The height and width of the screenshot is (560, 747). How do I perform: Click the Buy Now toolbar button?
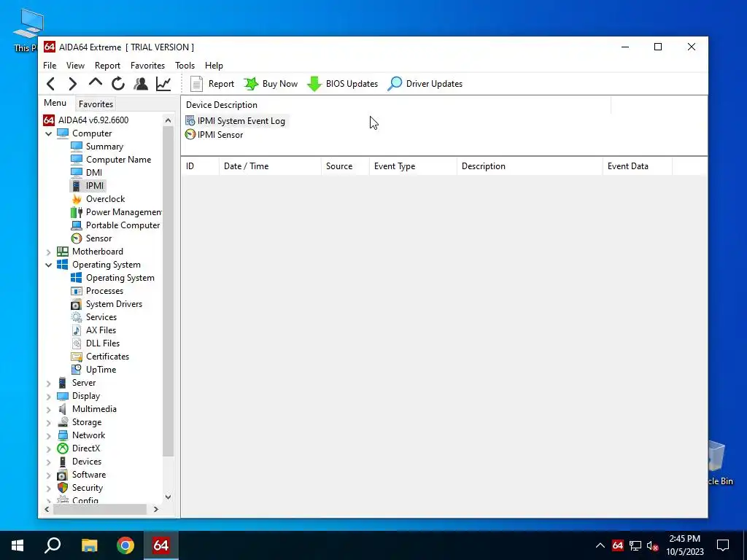[271, 84]
